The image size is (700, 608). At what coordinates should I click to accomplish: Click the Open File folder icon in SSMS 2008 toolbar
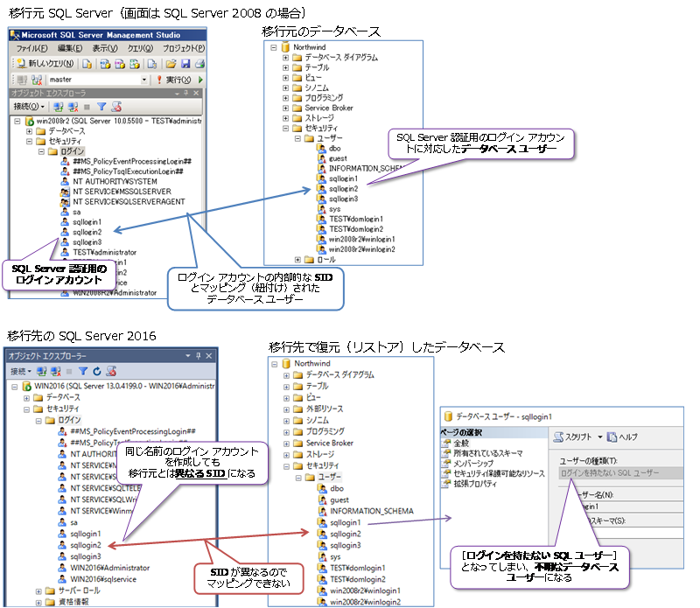[x=171, y=64]
